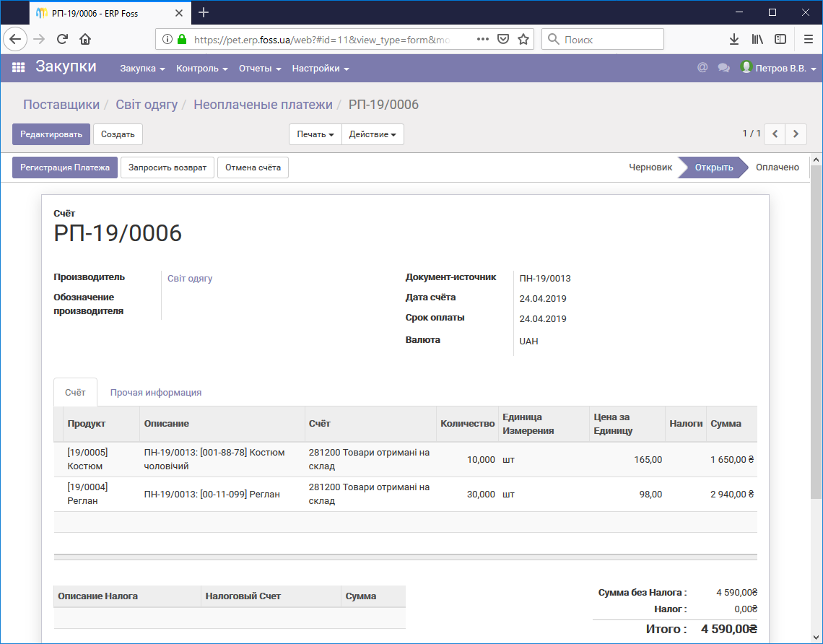Viewport: 823px width, 644px height.
Task: Click the user avatar icon
Action: (x=746, y=67)
